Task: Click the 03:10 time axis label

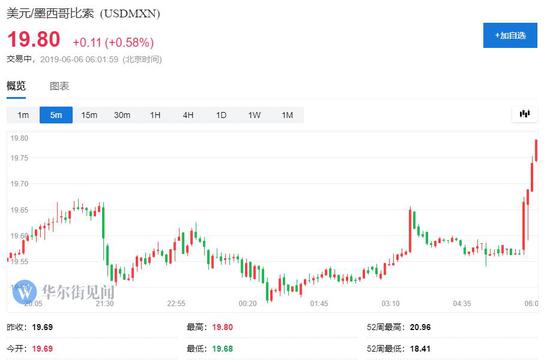Action: 390,303
